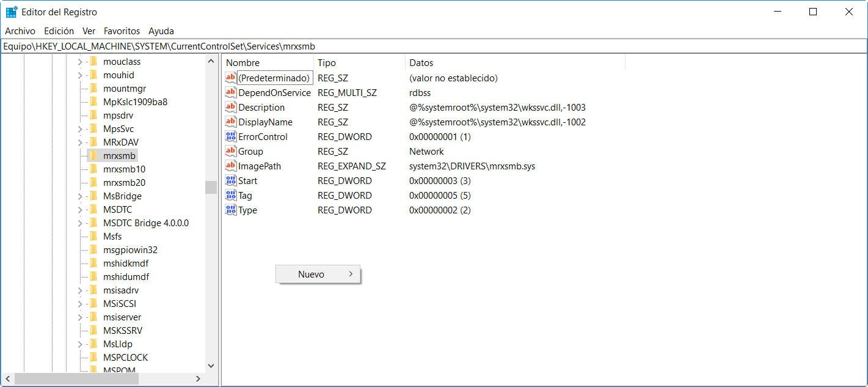Click the mouclass folder icon
This screenshot has height=387, width=868.
pos(93,62)
